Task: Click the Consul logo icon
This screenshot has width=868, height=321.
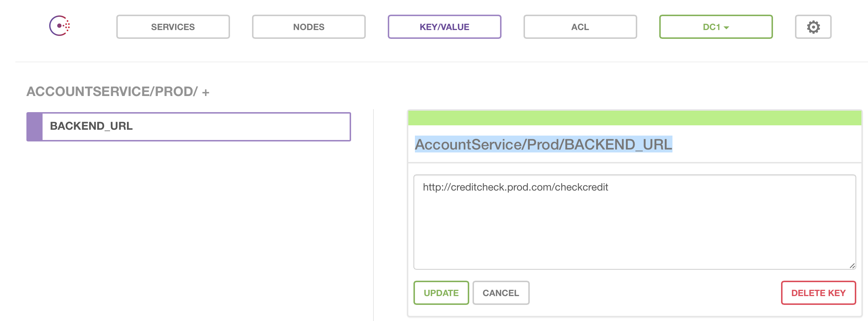Action: (x=60, y=26)
